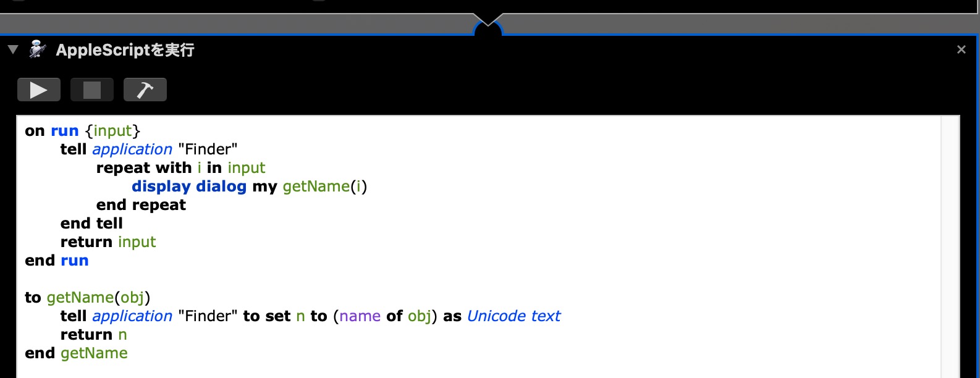Click the workflow connector notch above action

pyautogui.click(x=488, y=25)
